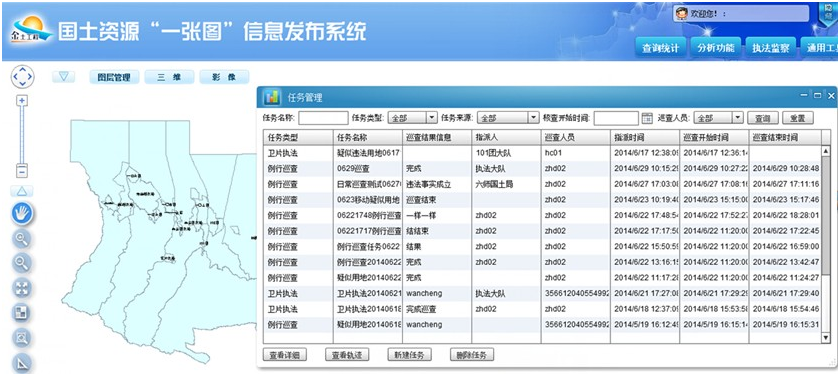Click the map pan compass control
Viewport: 840px width, 376px height.
[x=22, y=77]
